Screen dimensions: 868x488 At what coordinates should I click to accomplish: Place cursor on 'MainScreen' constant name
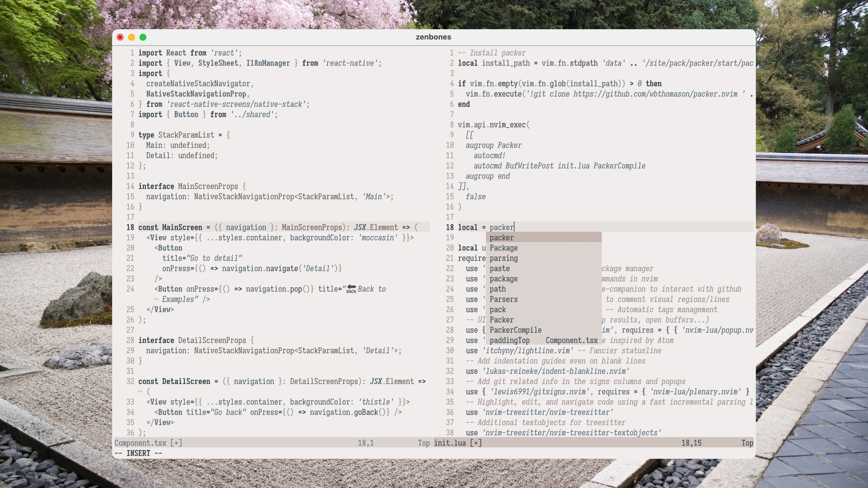pos(182,227)
